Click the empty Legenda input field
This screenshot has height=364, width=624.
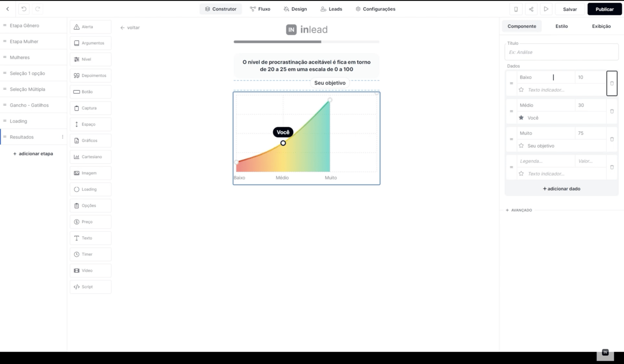[x=546, y=161]
